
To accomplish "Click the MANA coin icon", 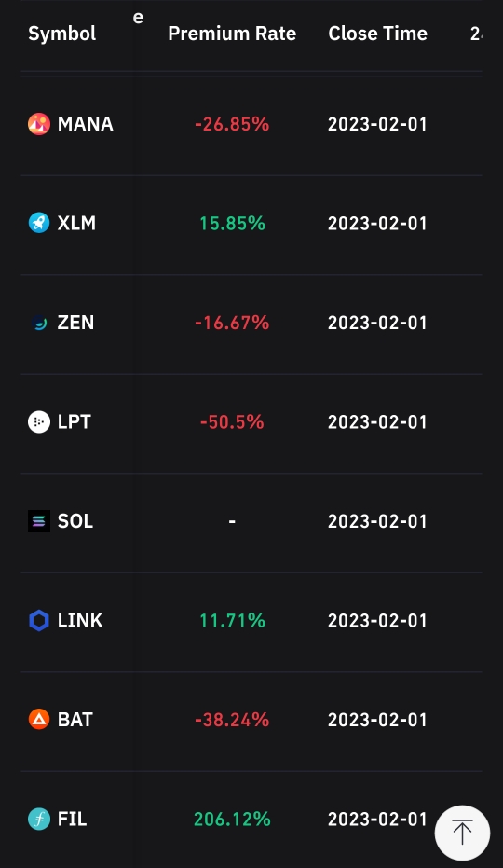I will click(39, 124).
